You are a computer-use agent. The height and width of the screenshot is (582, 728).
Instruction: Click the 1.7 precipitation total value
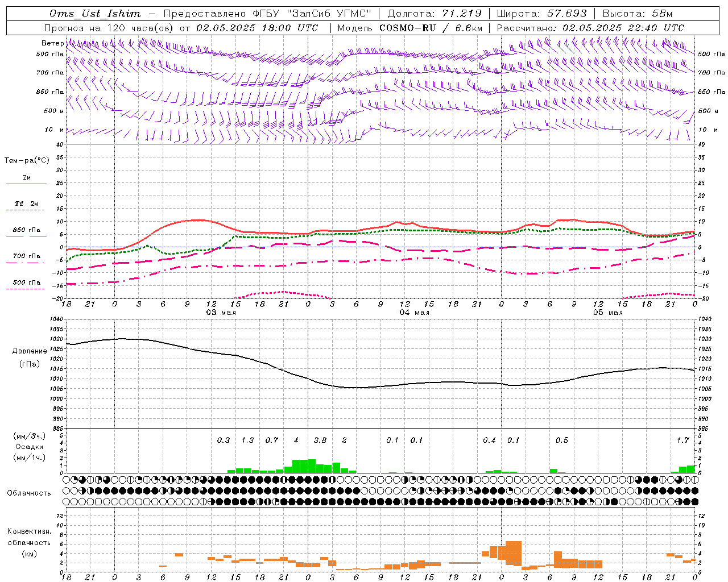click(682, 440)
